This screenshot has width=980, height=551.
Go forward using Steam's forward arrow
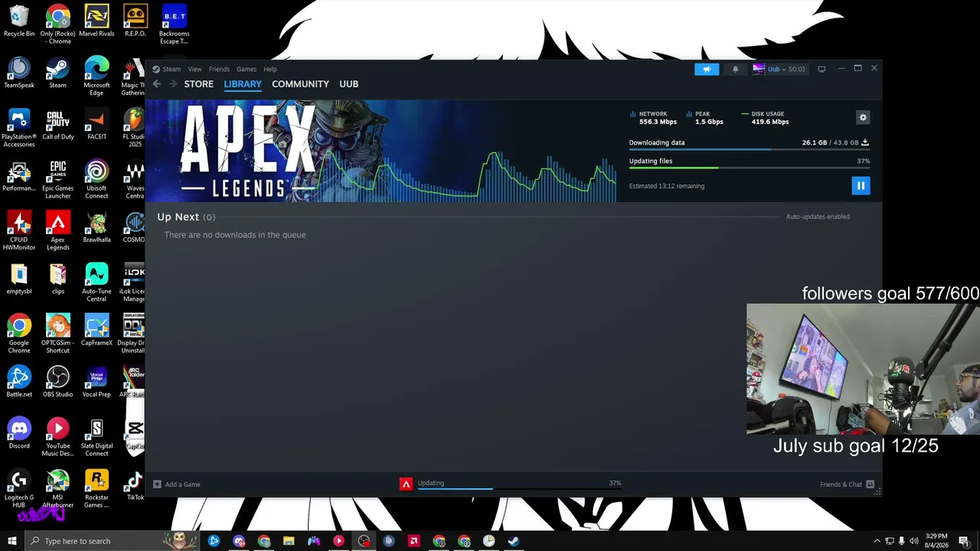[x=172, y=84]
